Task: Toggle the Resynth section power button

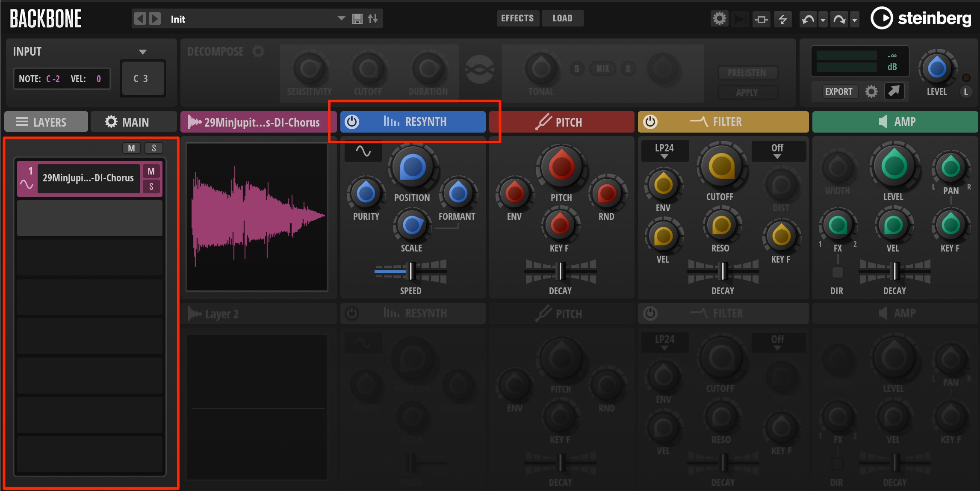Action: (352, 122)
